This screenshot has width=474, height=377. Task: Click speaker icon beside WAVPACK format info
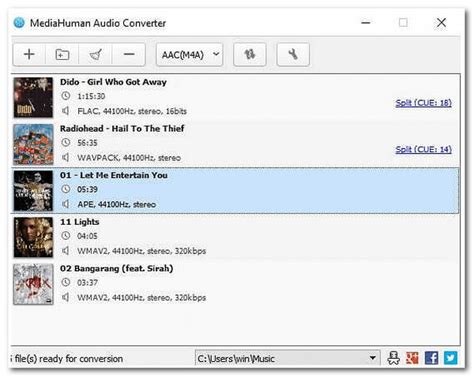tap(66, 157)
